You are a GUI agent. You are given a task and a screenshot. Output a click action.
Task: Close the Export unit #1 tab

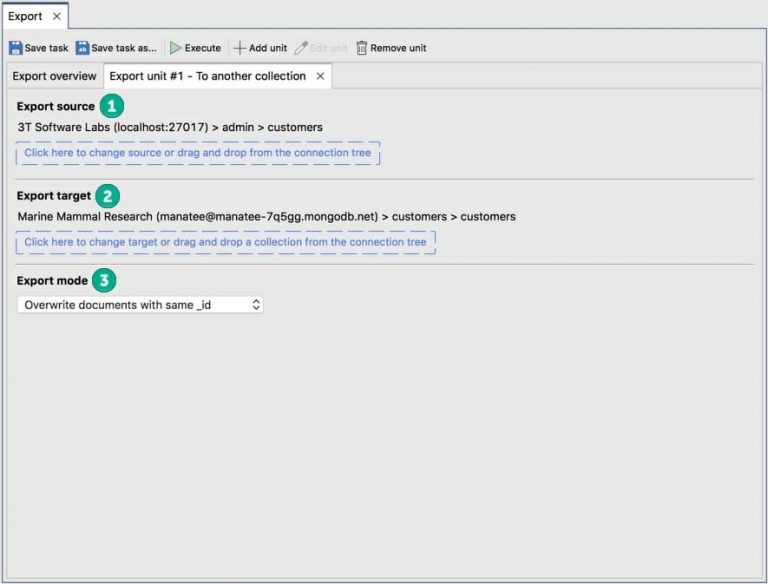pos(320,77)
